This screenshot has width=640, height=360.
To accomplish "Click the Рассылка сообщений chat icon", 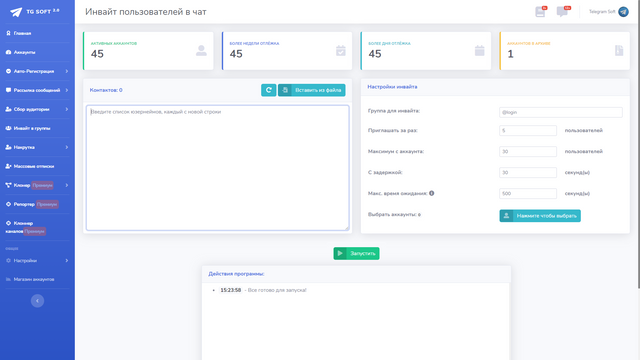I will click(x=8, y=90).
